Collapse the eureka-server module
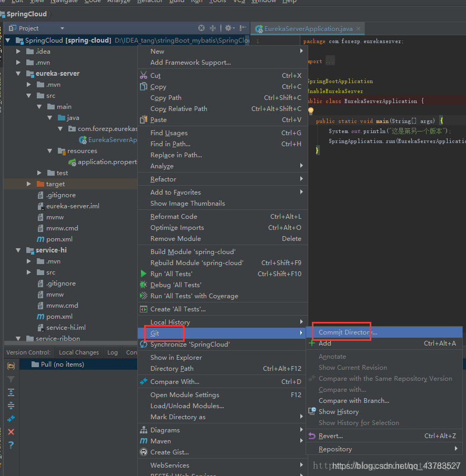Image resolution: width=466 pixels, height=476 pixels. [18, 74]
